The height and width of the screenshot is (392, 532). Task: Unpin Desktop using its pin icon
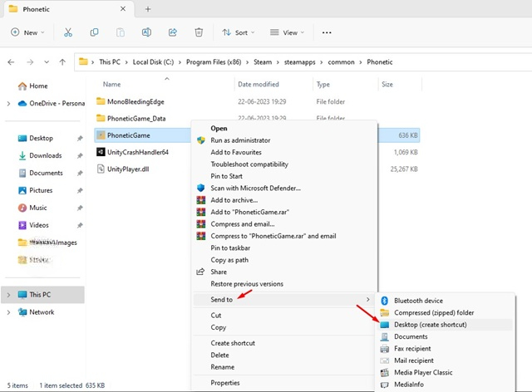[80, 139]
